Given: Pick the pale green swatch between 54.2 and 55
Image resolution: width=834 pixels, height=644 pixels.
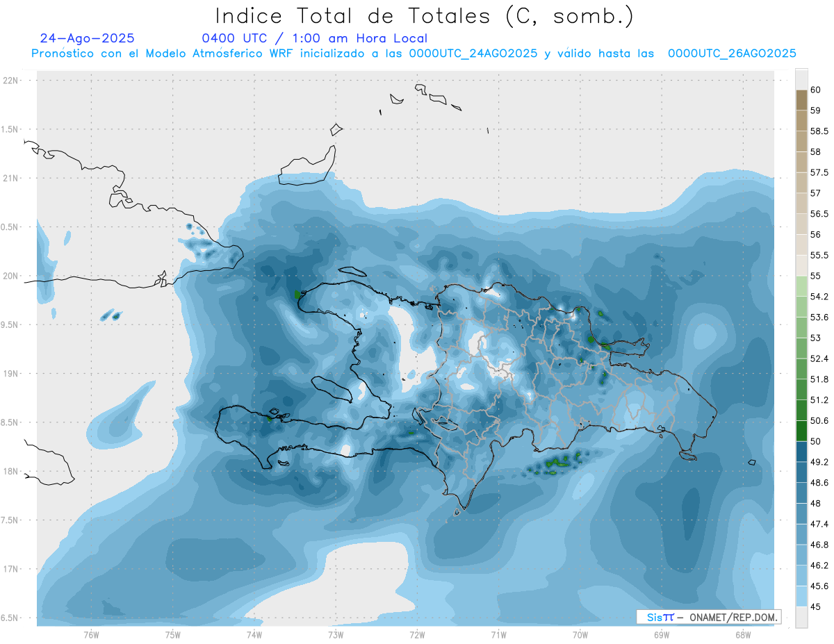Looking at the screenshot, I should tap(801, 286).
